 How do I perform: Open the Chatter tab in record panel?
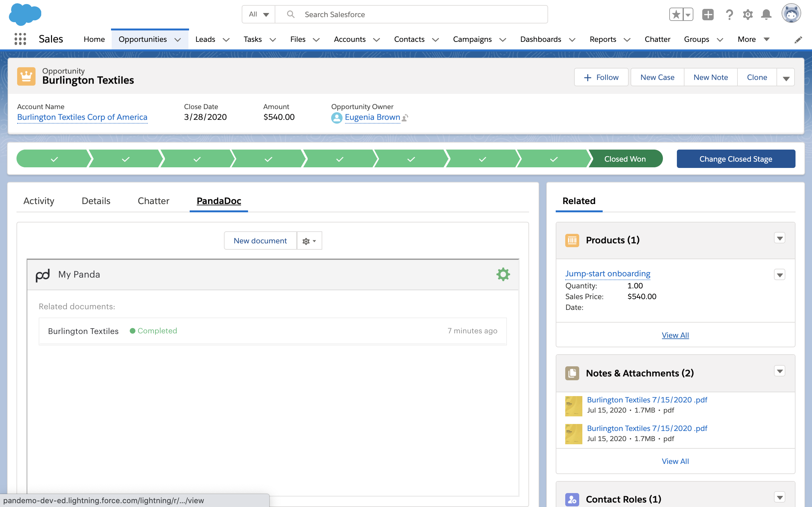tap(153, 201)
